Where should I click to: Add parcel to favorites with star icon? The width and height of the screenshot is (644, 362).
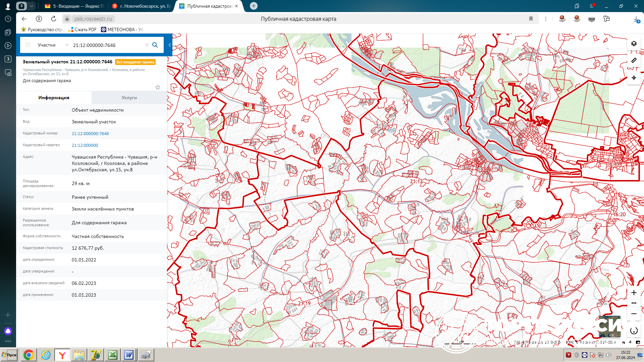158,87
